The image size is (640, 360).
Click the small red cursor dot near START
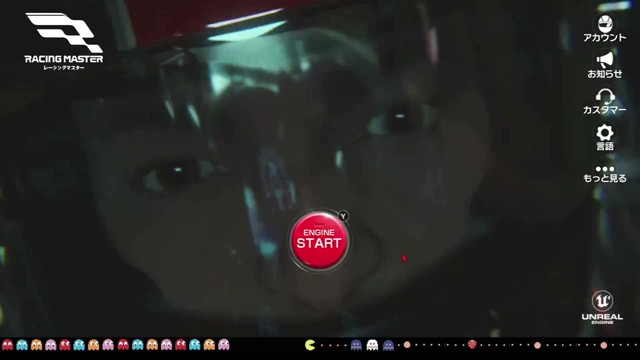[404, 258]
